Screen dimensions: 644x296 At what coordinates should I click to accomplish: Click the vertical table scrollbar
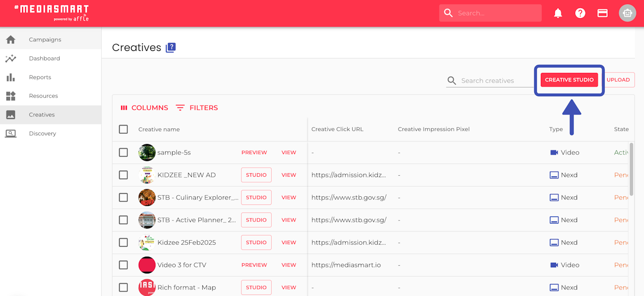[x=631, y=169]
